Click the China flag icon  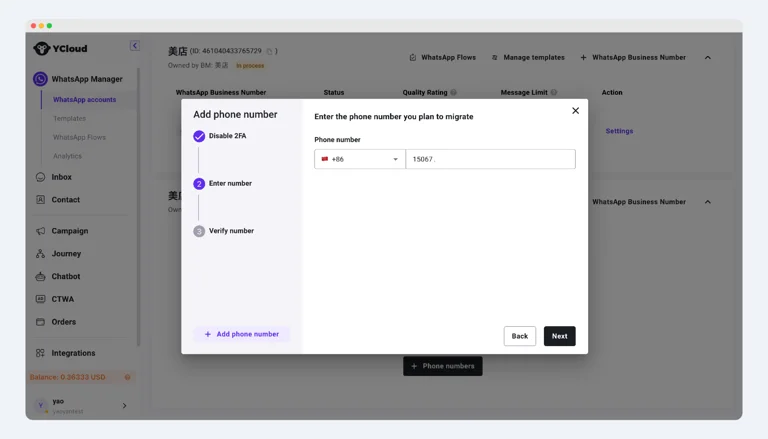pos(324,159)
